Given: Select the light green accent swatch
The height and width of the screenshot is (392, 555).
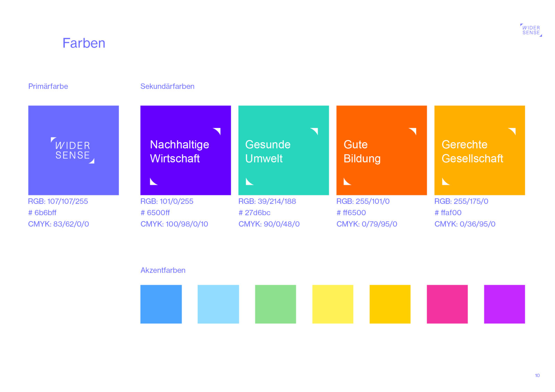Looking at the screenshot, I should (275, 304).
